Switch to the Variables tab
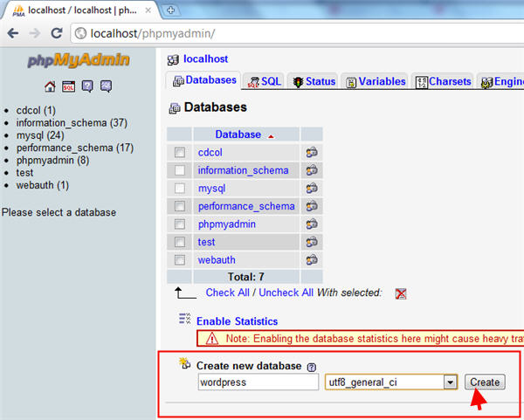 pyautogui.click(x=376, y=81)
